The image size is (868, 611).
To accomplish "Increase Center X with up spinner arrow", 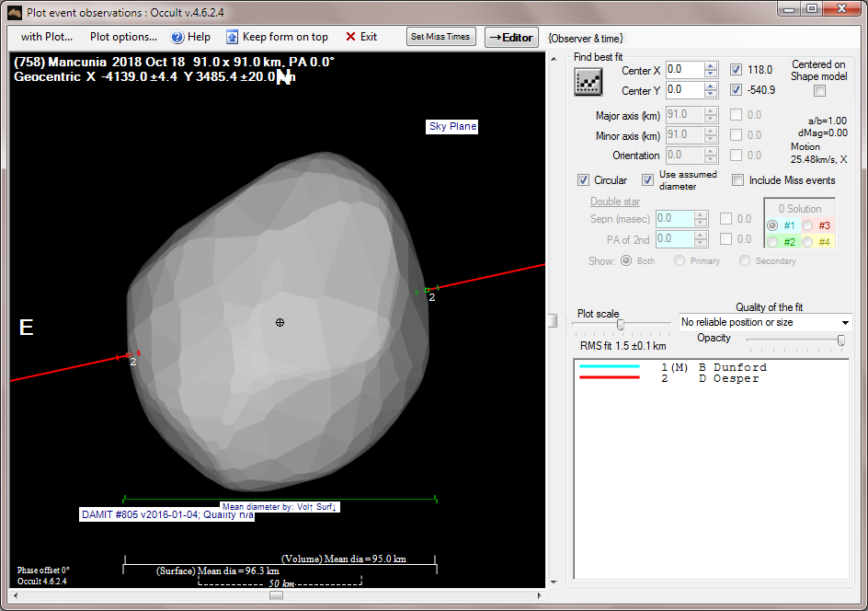I will [x=710, y=65].
